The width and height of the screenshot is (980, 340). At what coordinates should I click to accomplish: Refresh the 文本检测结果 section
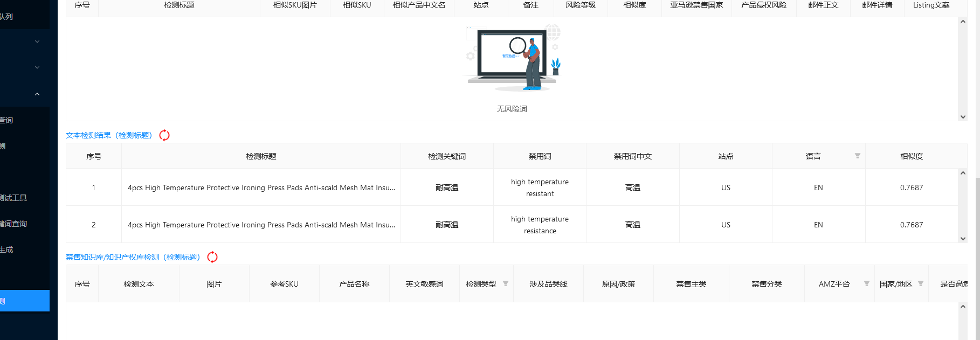164,135
